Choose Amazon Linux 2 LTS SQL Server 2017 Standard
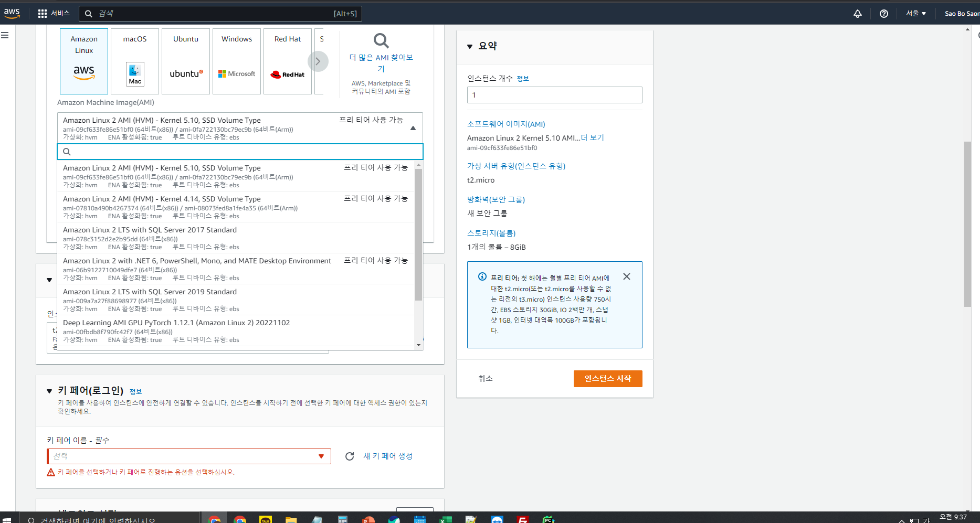The height and width of the screenshot is (523, 980). click(236, 238)
